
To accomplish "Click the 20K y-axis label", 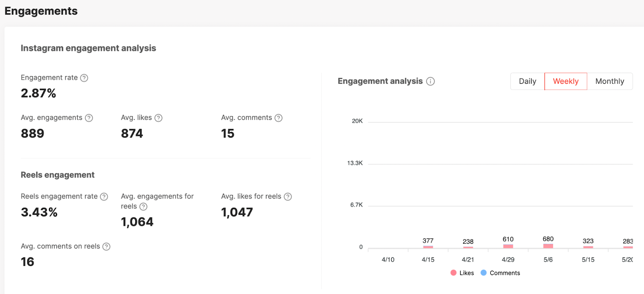I will (x=357, y=121).
